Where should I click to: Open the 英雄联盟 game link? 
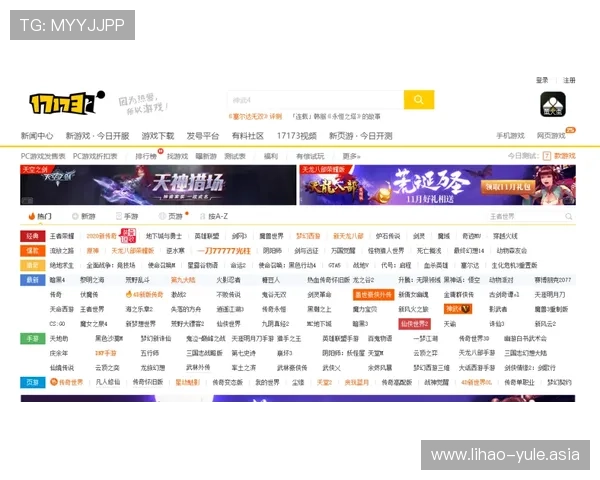tap(207, 236)
